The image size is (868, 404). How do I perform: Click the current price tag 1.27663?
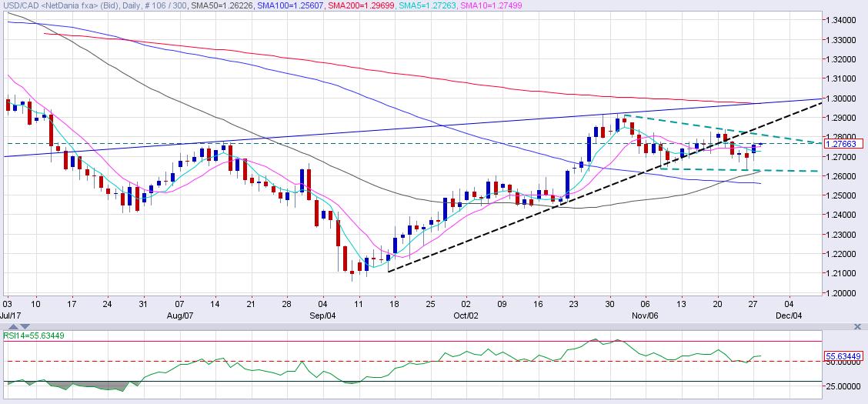[845, 143]
